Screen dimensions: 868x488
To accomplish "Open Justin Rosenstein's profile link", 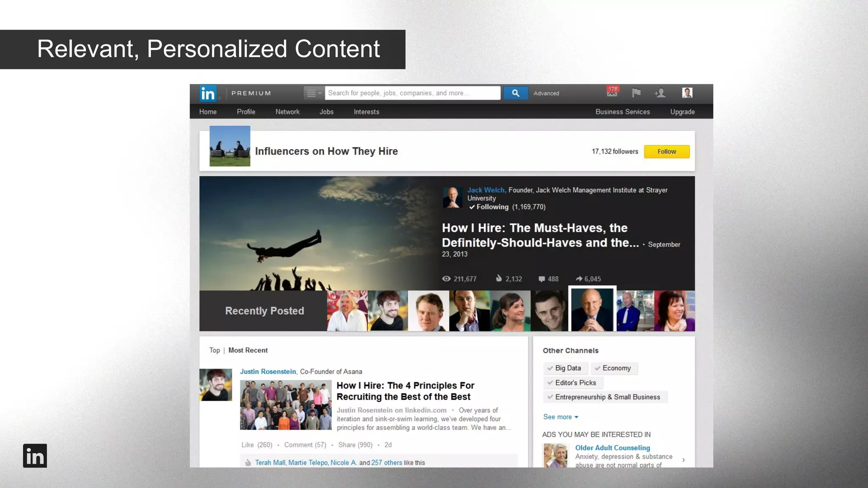I will (268, 372).
